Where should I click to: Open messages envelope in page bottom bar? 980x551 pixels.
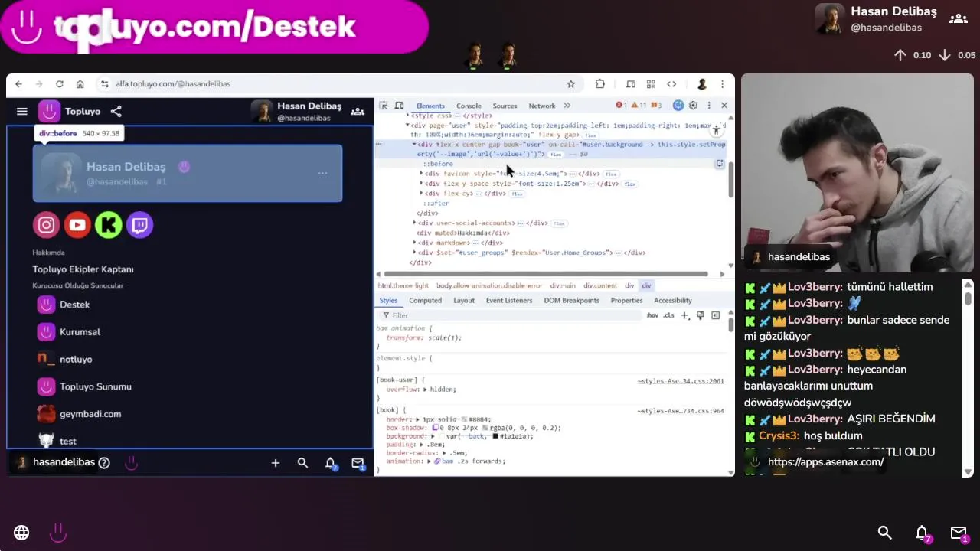pos(358,463)
